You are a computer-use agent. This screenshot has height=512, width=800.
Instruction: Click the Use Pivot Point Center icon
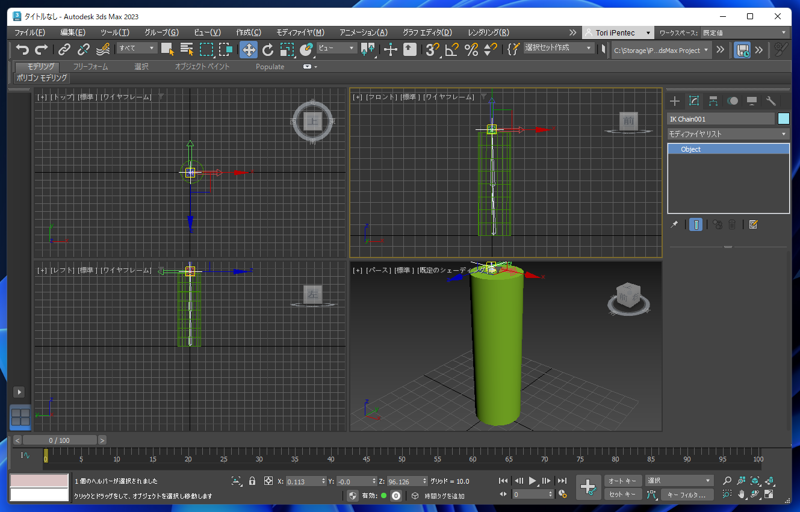point(368,49)
